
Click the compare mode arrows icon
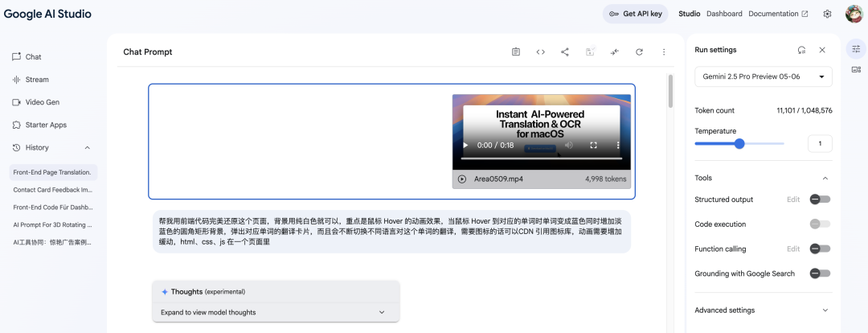tap(615, 52)
